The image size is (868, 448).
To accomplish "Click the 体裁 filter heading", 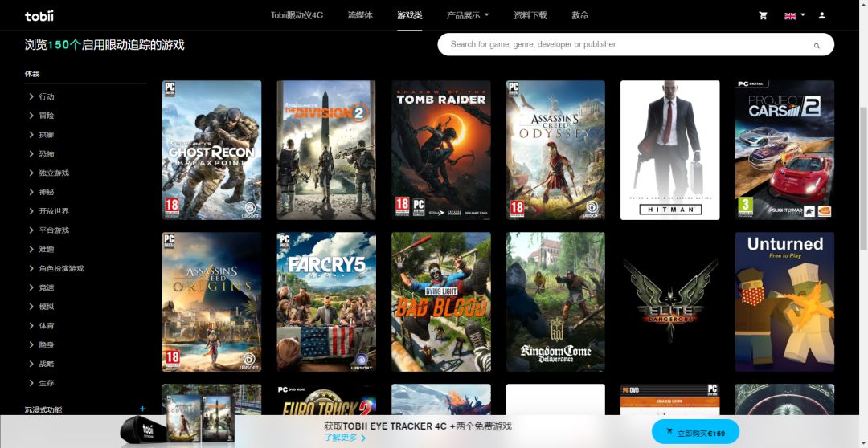I will [x=32, y=74].
